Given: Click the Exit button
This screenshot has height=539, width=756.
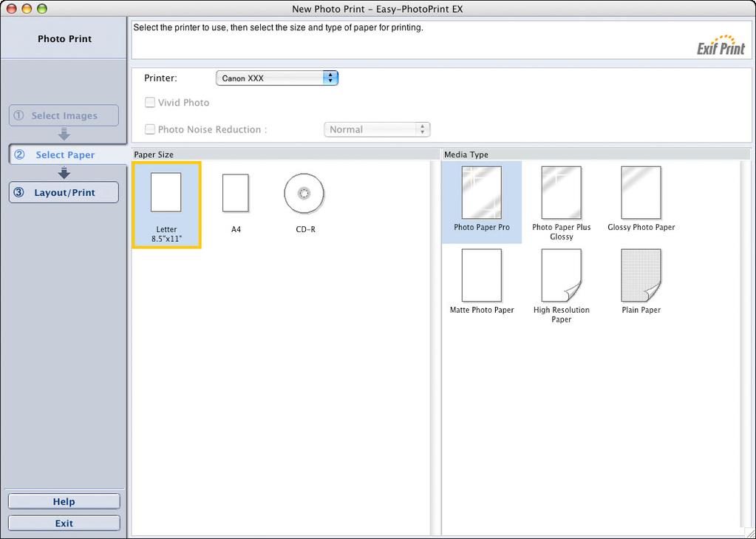Looking at the screenshot, I should coord(64,523).
